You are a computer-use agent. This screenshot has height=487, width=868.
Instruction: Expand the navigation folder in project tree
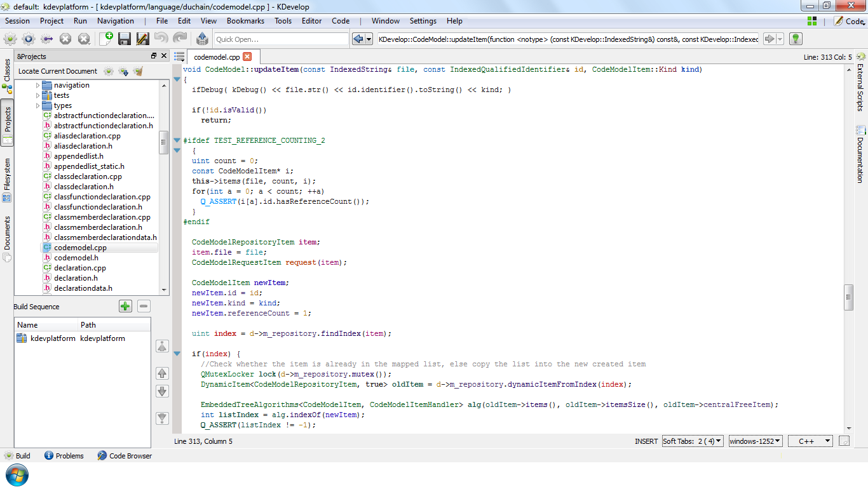coord(38,85)
